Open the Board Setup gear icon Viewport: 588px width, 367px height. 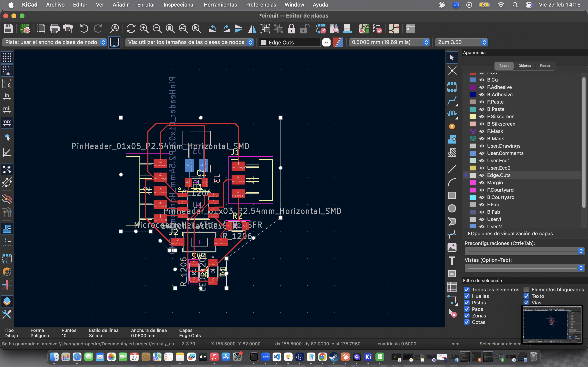tap(25, 28)
